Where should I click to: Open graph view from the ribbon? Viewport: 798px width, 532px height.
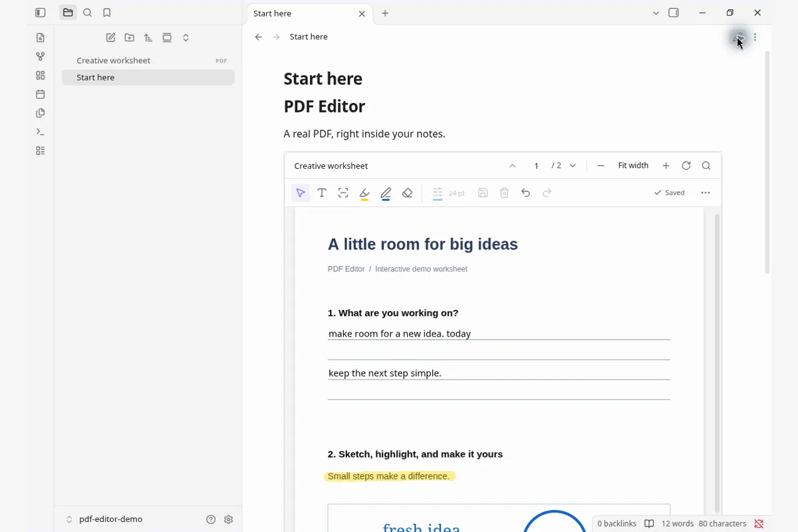[x=41, y=57]
